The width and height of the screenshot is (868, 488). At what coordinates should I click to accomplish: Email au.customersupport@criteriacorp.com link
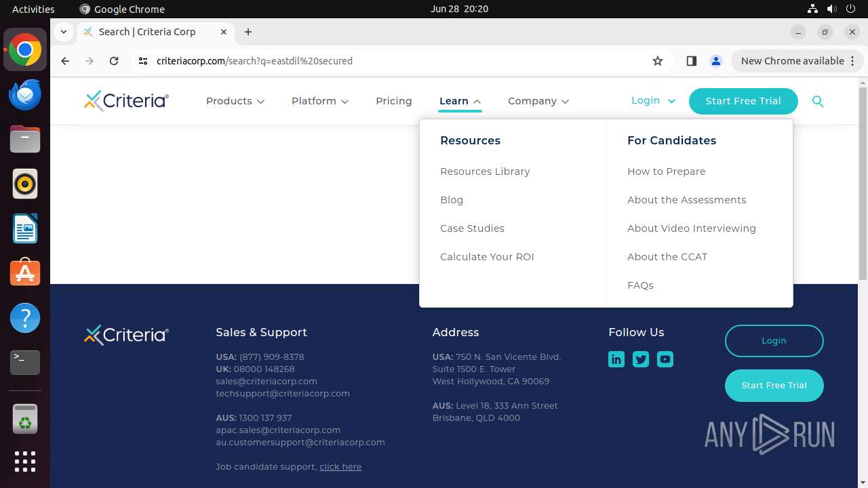pyautogui.click(x=300, y=442)
